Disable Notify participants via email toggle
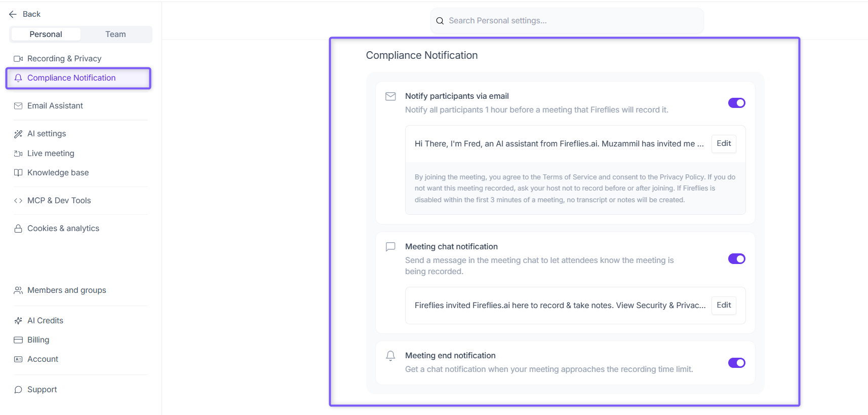 click(x=736, y=103)
